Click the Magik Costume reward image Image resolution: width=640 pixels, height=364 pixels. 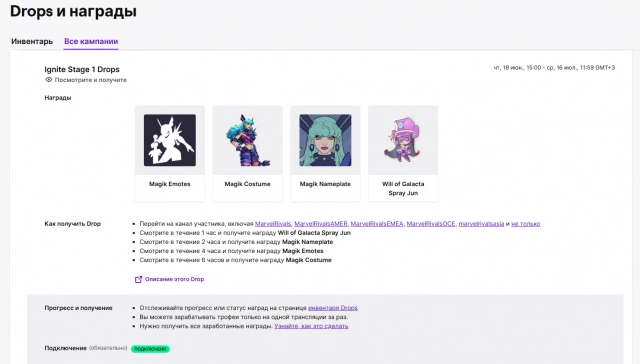point(247,140)
